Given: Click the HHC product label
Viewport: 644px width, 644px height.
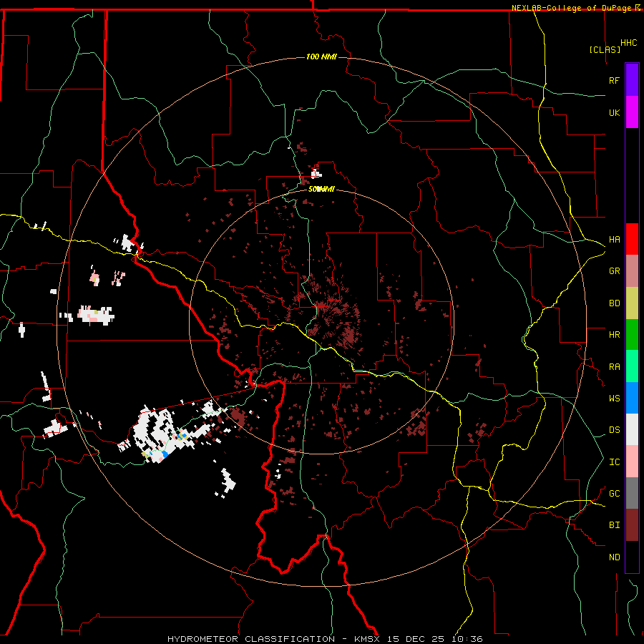Looking at the screenshot, I should [629, 43].
